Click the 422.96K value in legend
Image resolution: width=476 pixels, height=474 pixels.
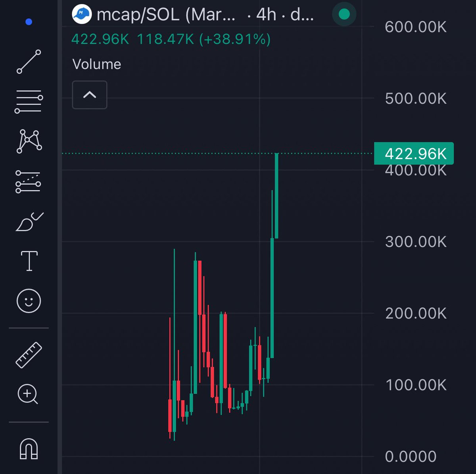(100, 39)
